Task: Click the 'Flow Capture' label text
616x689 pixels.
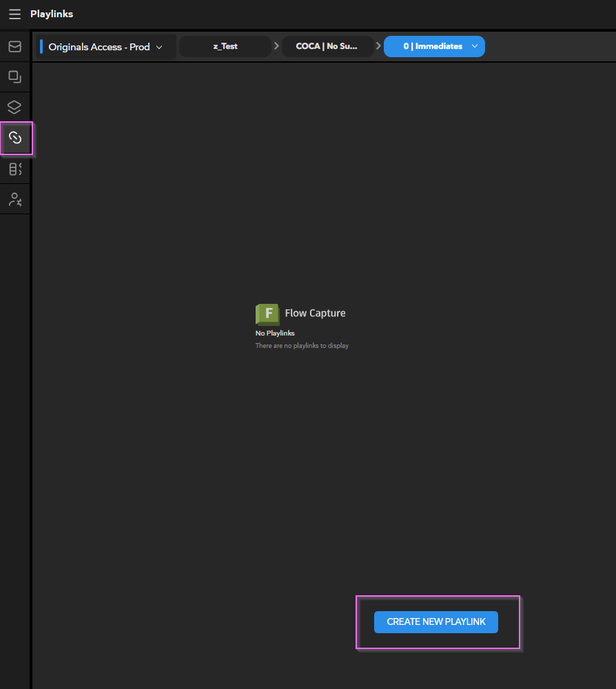Action: point(315,313)
